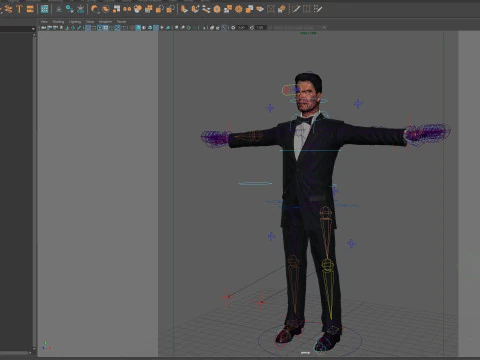Click the blue grid shelf icon

click(44, 9)
